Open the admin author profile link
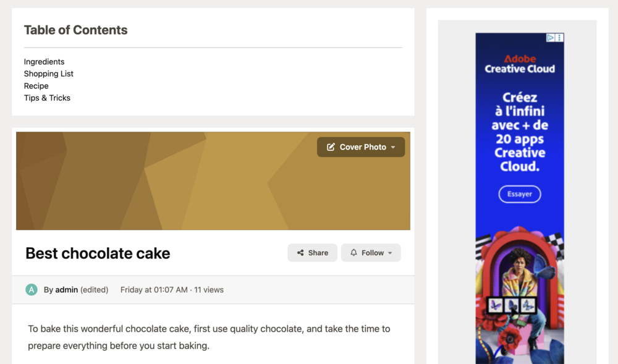Viewport: 618px width, 364px height. click(x=66, y=290)
